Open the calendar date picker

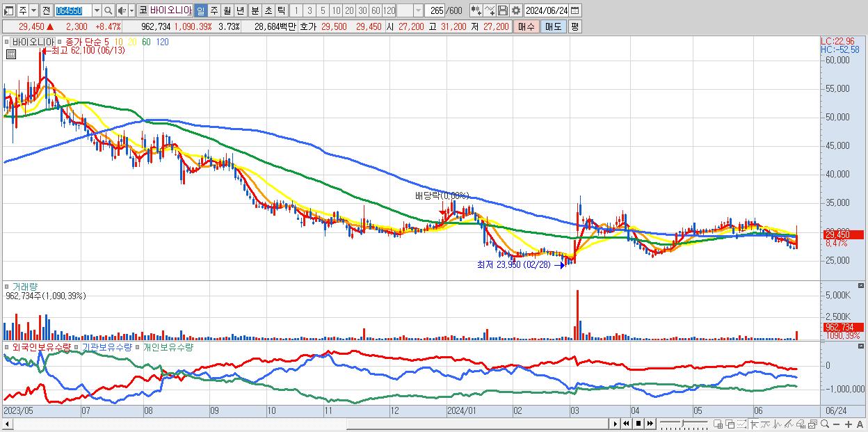[x=575, y=11]
